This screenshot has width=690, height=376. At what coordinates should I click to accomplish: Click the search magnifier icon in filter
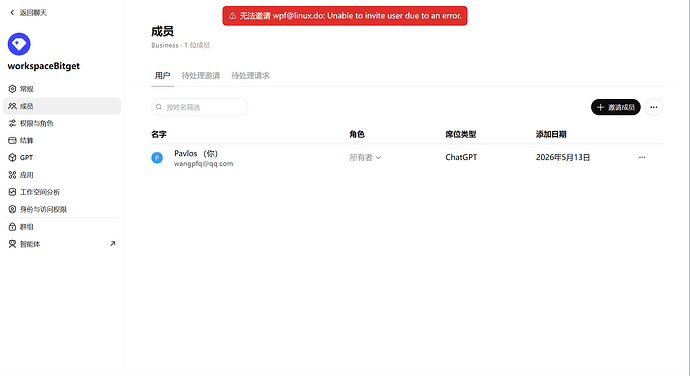click(159, 107)
